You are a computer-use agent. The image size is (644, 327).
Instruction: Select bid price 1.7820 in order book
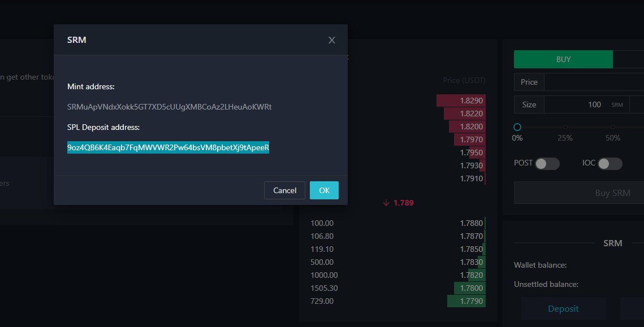(472, 275)
